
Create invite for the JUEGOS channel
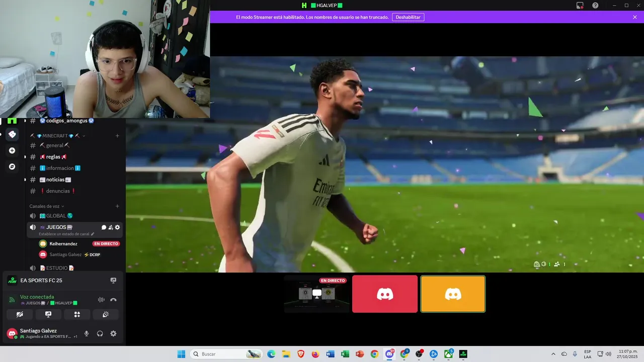pos(111,227)
